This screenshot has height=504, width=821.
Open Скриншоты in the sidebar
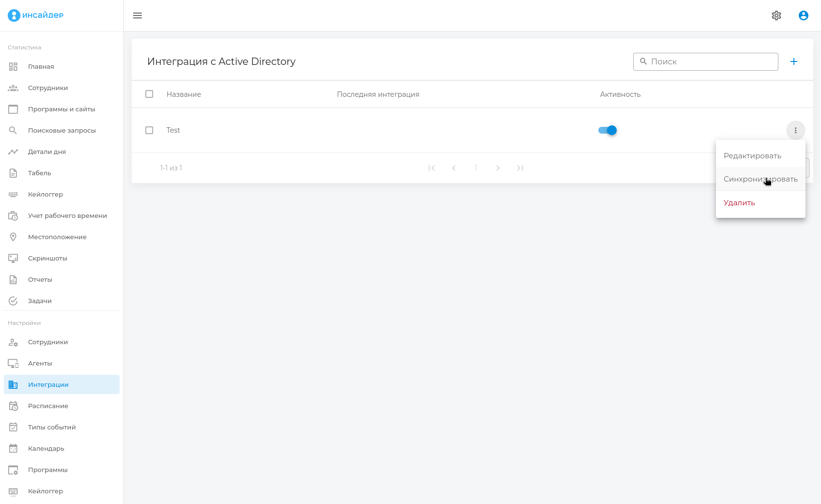point(47,258)
